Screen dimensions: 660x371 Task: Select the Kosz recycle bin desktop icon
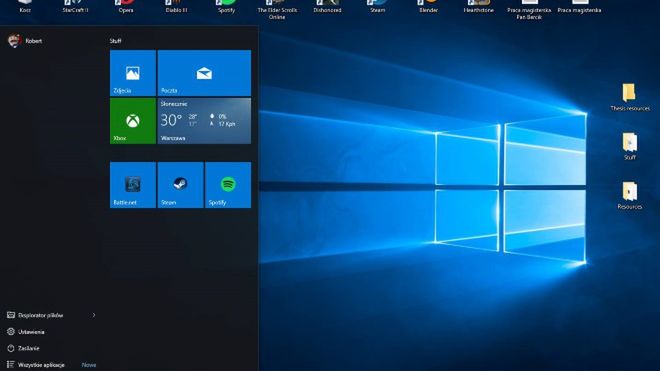[25, 6]
